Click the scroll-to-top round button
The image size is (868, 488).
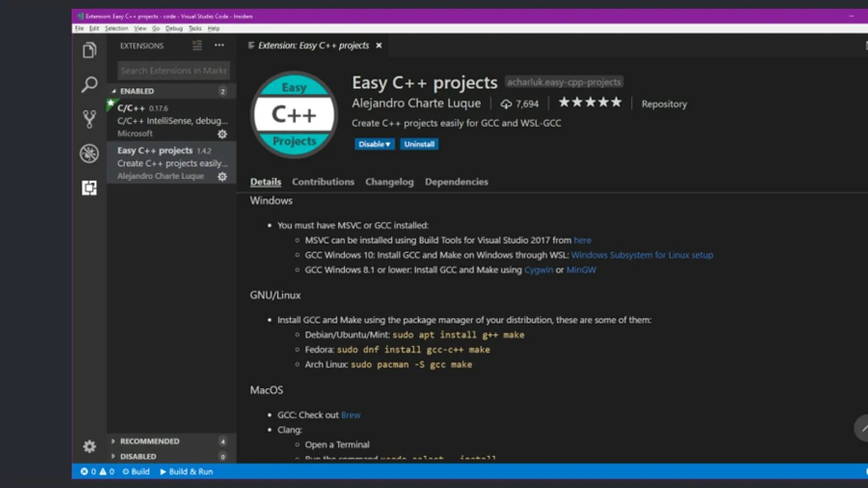pos(863,428)
